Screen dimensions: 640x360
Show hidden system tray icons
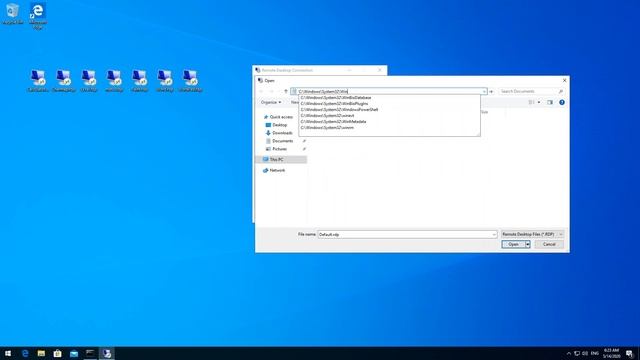coord(569,353)
